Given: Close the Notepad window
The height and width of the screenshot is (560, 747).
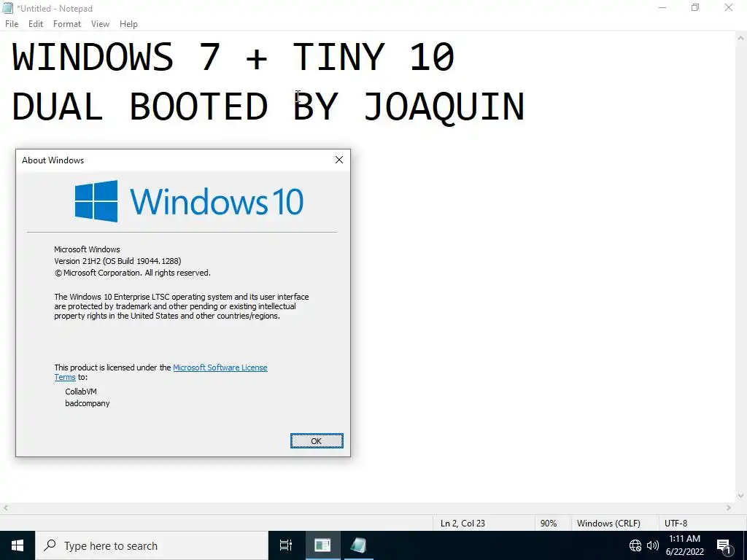Looking at the screenshot, I should pyautogui.click(x=729, y=7).
